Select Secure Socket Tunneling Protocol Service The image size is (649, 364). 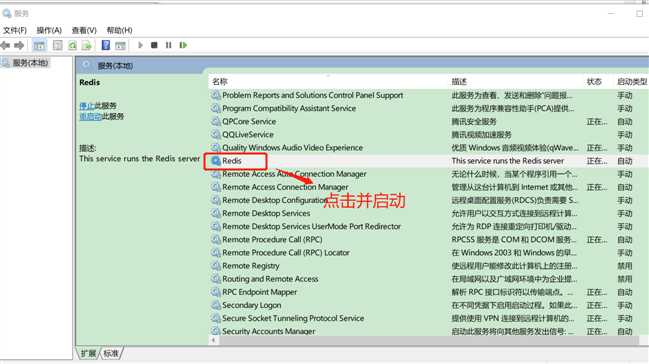(x=293, y=318)
